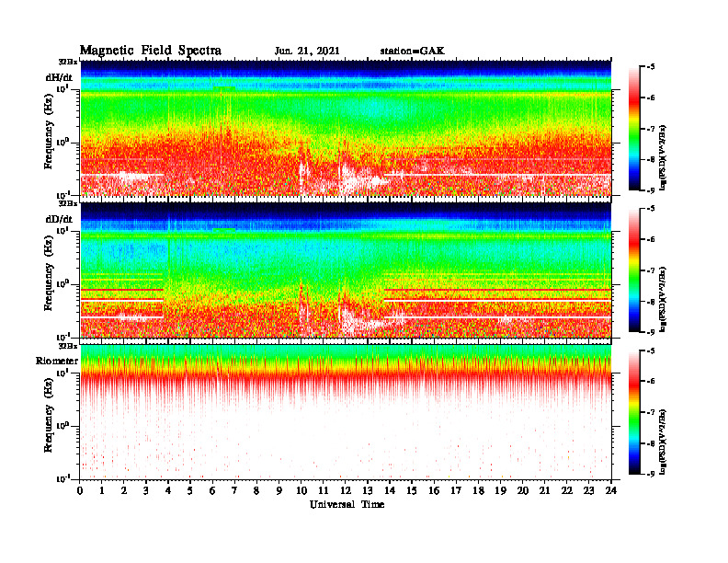Click the dH/dt spectrogram plot
The width and height of the screenshot is (728, 563).
click(346, 128)
